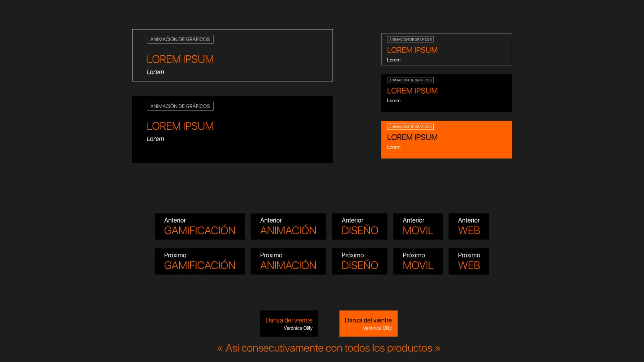
Task: Go to Anterior ANIMACIÓN
Action: click(x=288, y=227)
